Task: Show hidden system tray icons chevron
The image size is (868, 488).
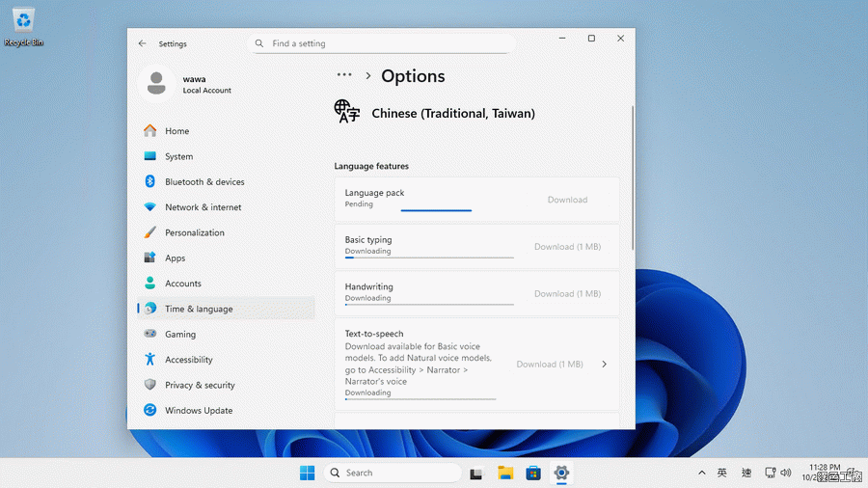Action: pos(701,474)
